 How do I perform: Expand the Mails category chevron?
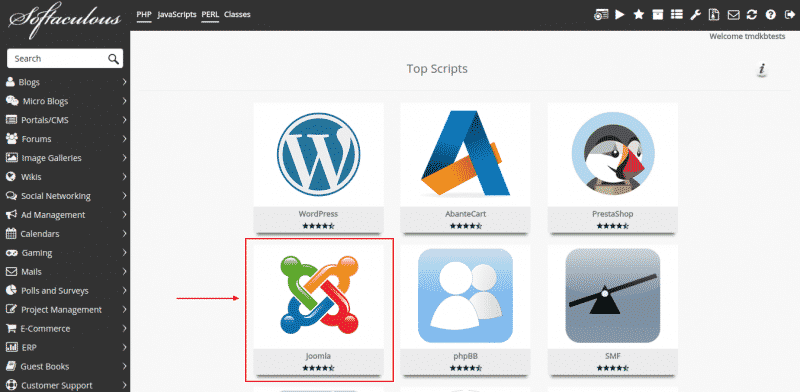pos(124,272)
